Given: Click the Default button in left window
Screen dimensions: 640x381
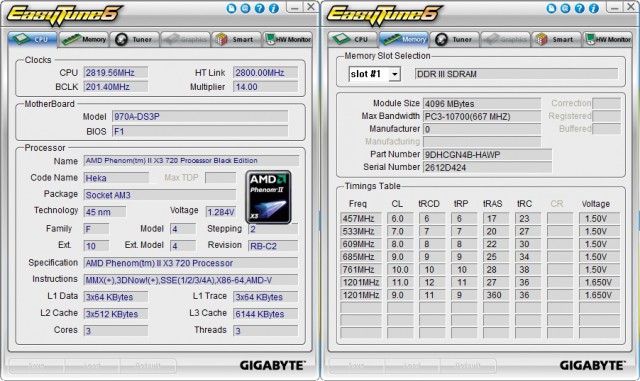Looking at the screenshot, I should click(148, 365).
